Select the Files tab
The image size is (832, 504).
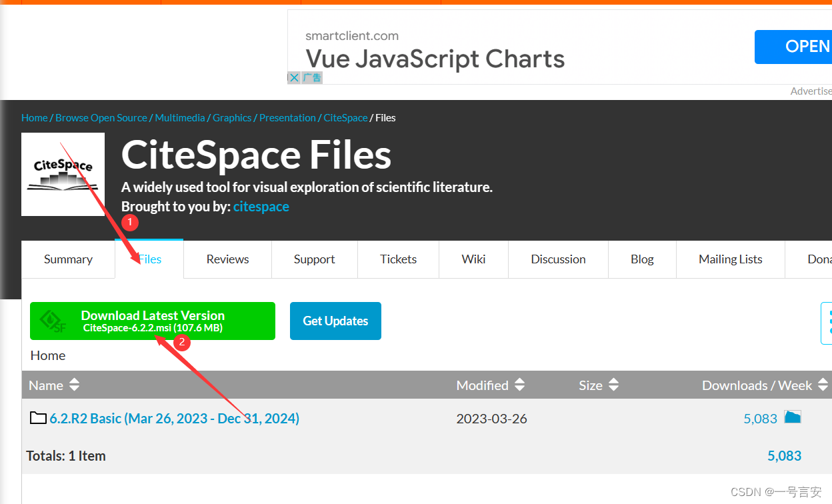coord(149,259)
